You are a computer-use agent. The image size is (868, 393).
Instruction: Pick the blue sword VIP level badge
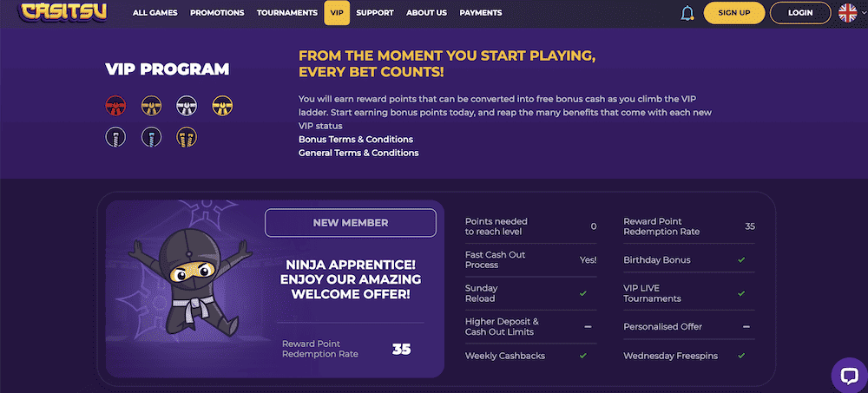point(151,137)
